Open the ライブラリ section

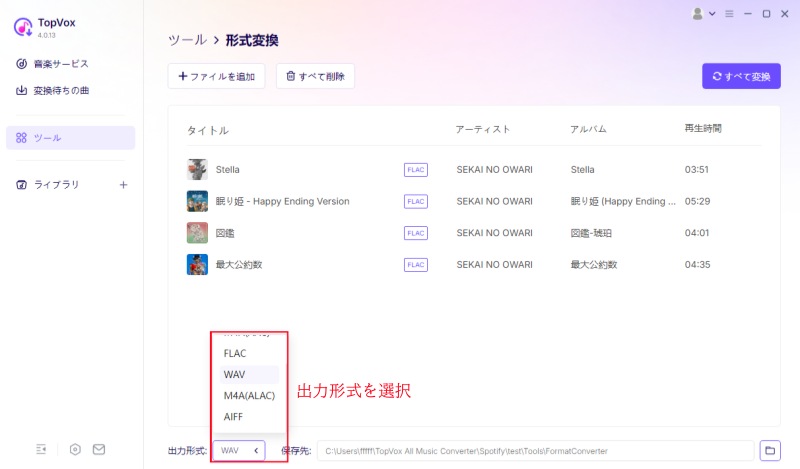[x=56, y=185]
